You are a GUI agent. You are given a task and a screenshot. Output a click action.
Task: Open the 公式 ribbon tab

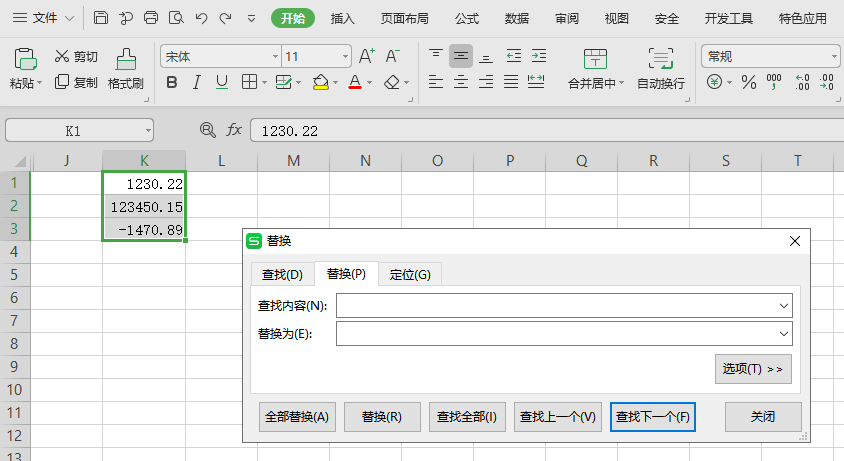pos(466,18)
